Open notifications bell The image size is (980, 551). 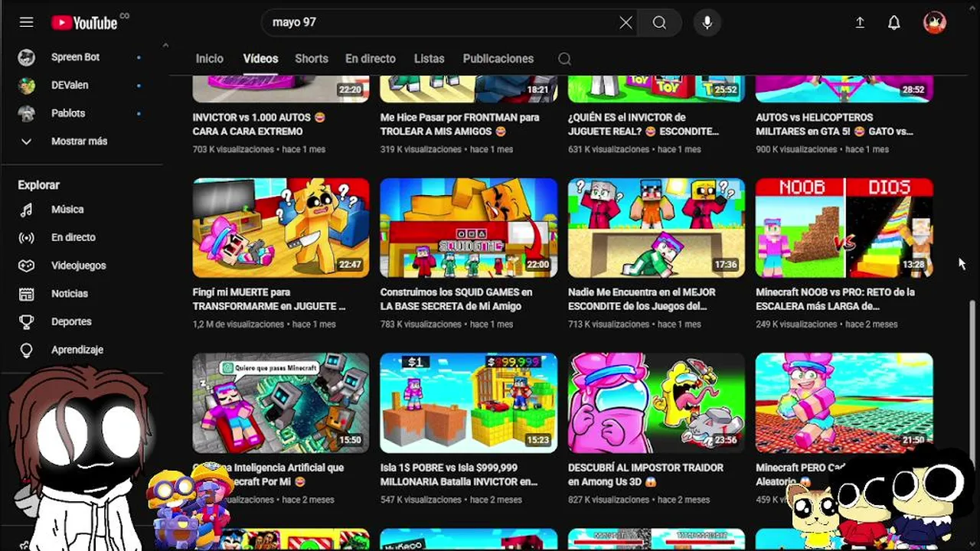[x=893, y=23]
